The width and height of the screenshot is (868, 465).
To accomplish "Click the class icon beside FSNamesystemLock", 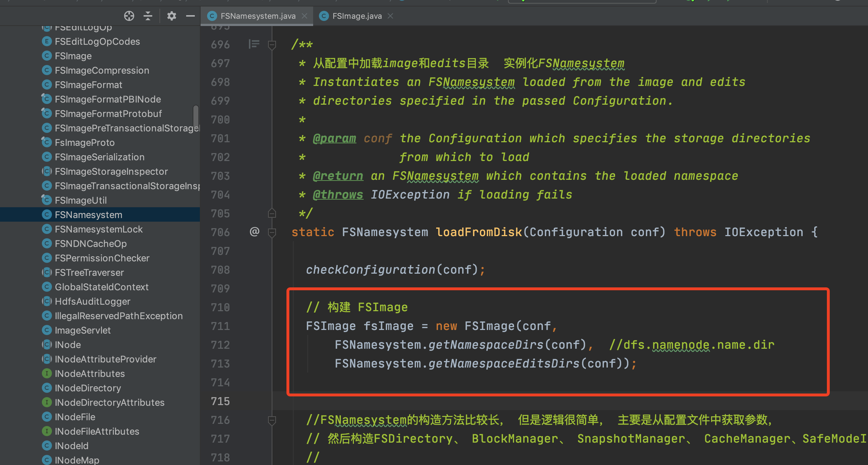I will coord(47,229).
